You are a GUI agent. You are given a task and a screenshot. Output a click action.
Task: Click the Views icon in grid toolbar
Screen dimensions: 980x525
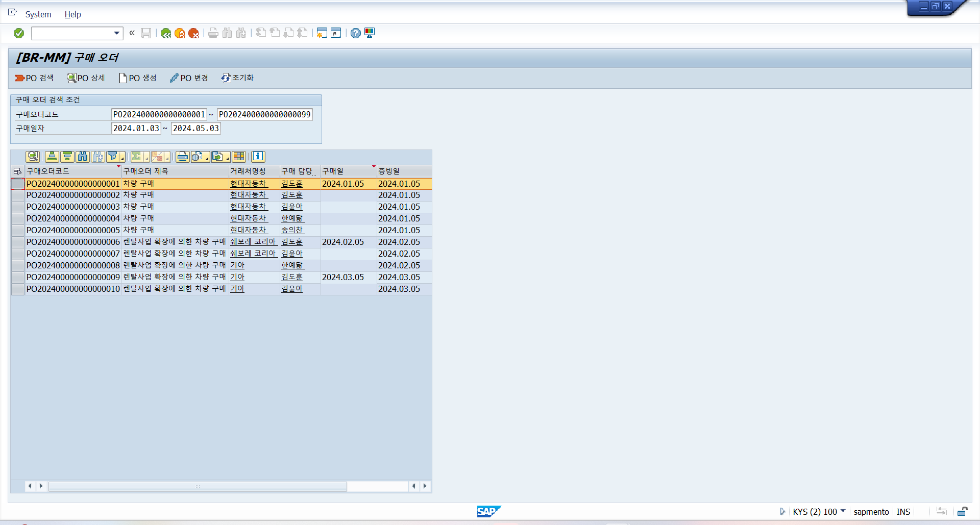click(198, 157)
